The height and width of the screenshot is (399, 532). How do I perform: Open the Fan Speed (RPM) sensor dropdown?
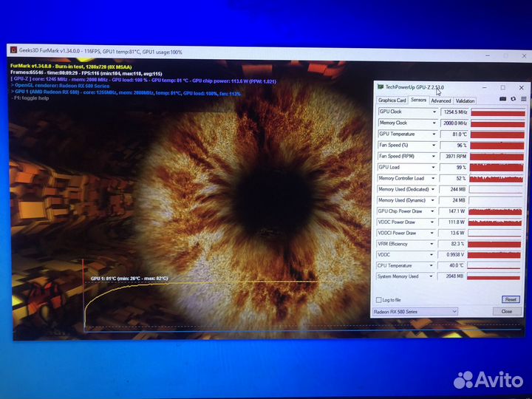pos(433,156)
